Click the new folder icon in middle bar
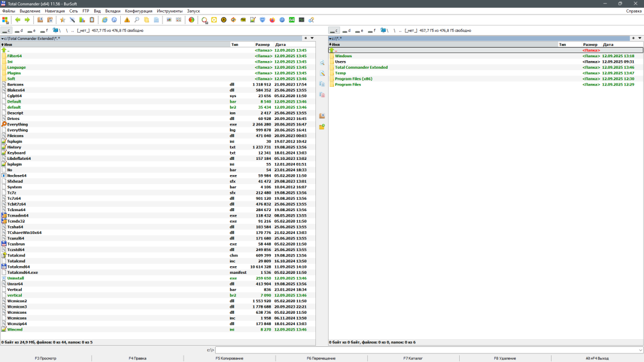 coord(322,127)
